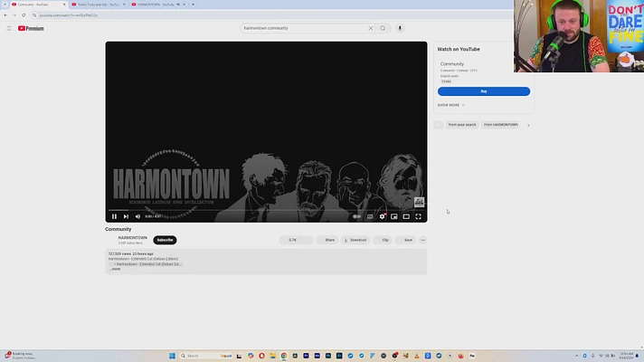The width and height of the screenshot is (644, 362).
Task: Show hidden system tray icons
Action: (577, 356)
